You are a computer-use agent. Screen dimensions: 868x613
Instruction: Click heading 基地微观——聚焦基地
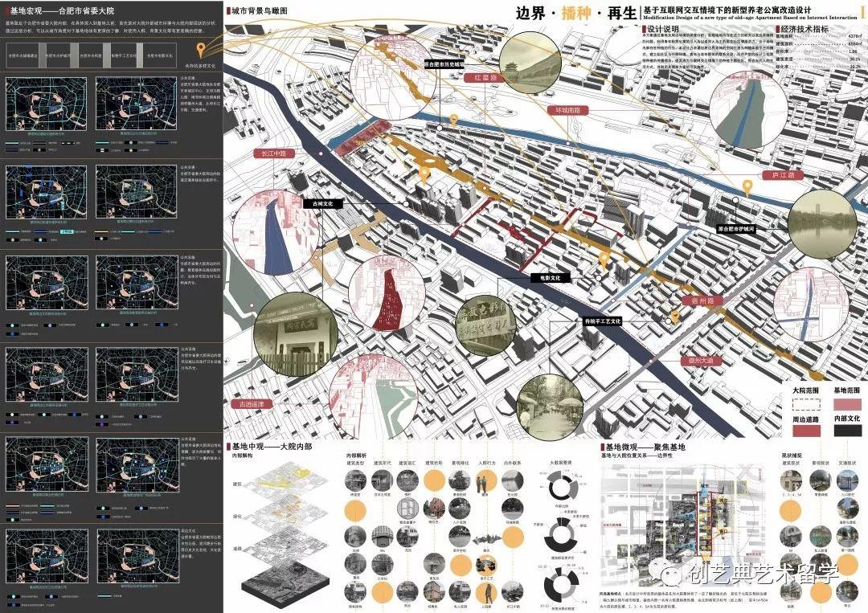[x=645, y=447]
